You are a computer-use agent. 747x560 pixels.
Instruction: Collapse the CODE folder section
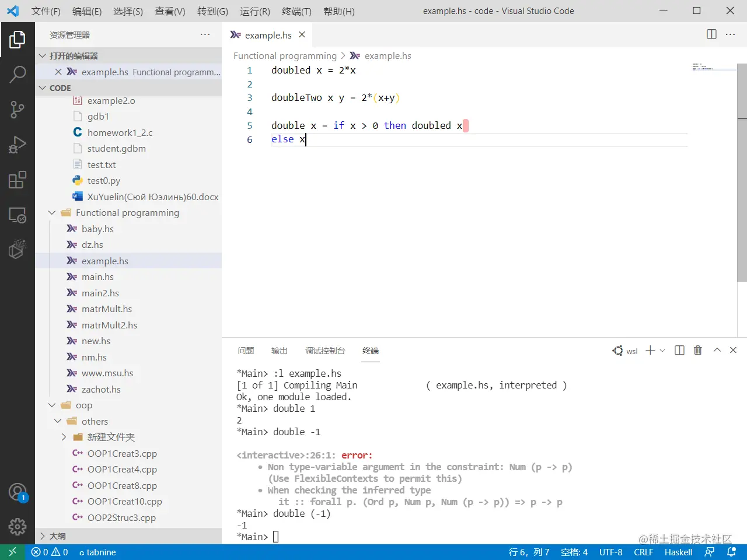pos(42,88)
